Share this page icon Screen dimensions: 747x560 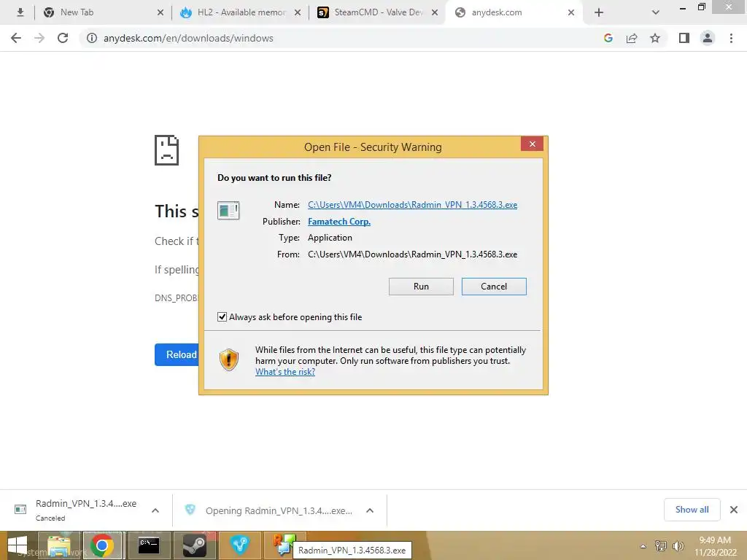click(x=632, y=38)
